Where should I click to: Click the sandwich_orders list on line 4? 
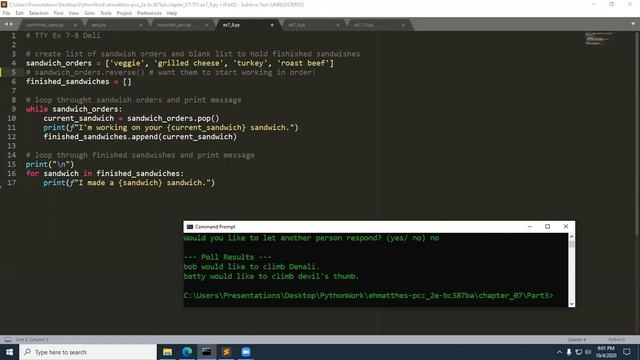point(180,63)
